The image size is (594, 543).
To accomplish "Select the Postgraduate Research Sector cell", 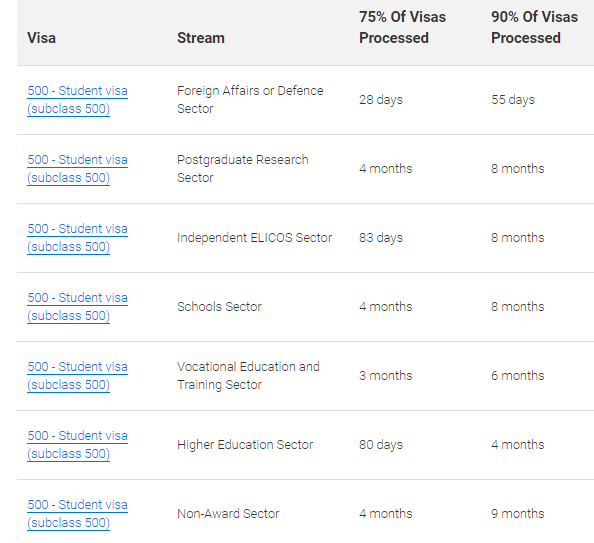I will click(242, 169).
